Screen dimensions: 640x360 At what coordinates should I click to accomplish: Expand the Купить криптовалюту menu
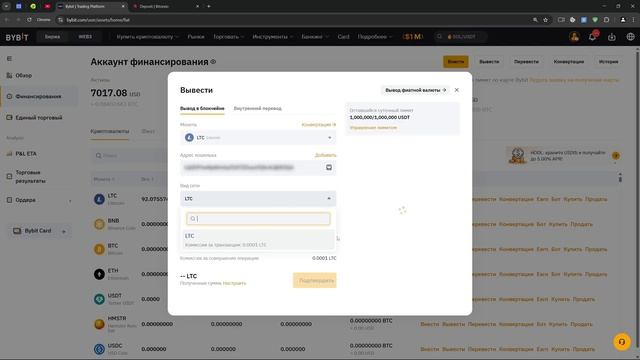click(147, 37)
